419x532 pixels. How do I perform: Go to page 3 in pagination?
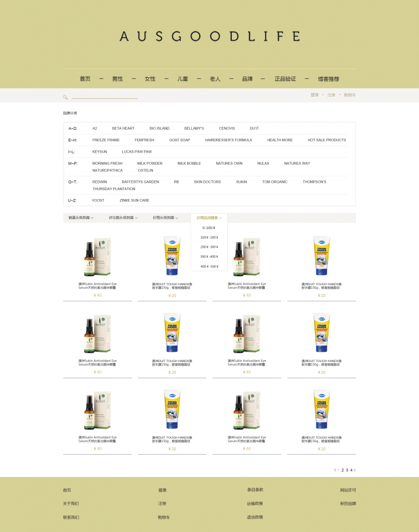pyautogui.click(x=347, y=470)
